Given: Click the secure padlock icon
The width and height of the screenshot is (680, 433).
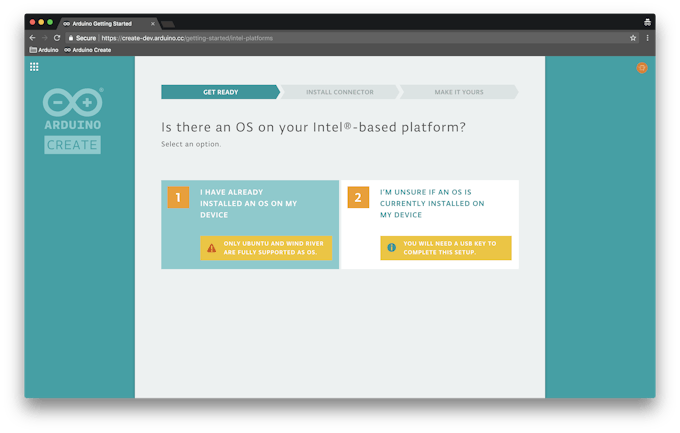Looking at the screenshot, I should click(x=71, y=38).
